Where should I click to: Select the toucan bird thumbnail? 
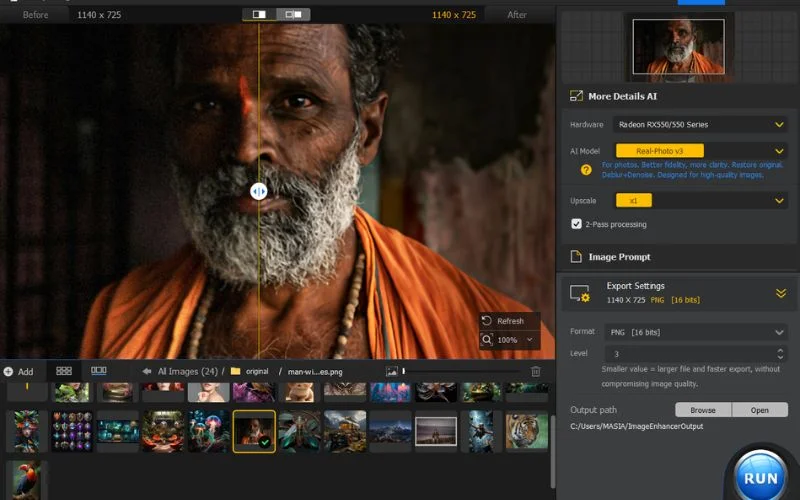click(x=27, y=480)
